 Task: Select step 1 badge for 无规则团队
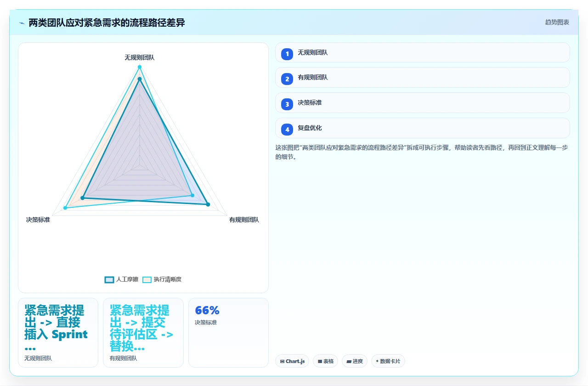pyautogui.click(x=287, y=54)
